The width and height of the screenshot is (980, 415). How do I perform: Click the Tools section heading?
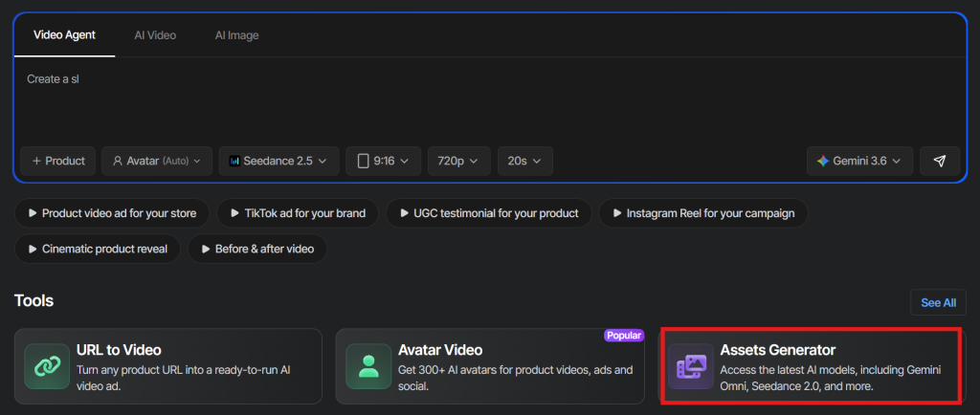pyautogui.click(x=33, y=301)
